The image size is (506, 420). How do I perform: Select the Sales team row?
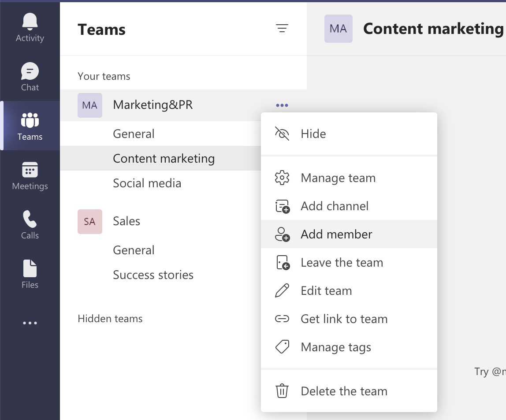point(160,222)
